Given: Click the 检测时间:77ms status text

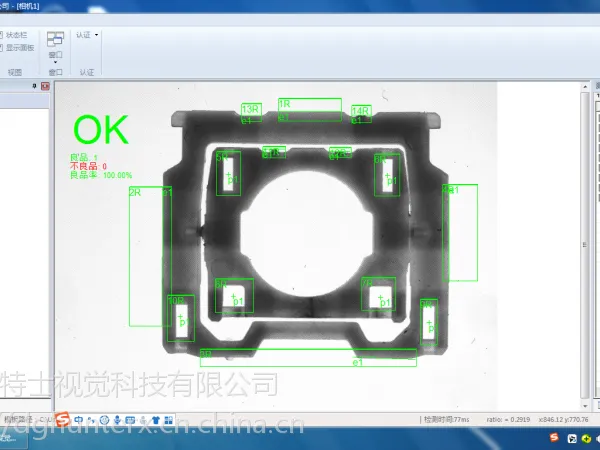Looking at the screenshot, I should [x=446, y=419].
